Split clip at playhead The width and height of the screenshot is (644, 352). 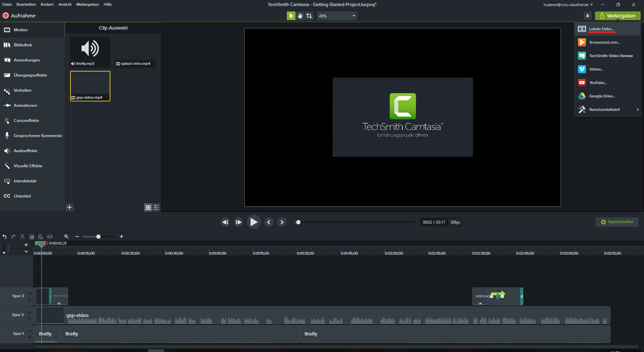point(50,237)
